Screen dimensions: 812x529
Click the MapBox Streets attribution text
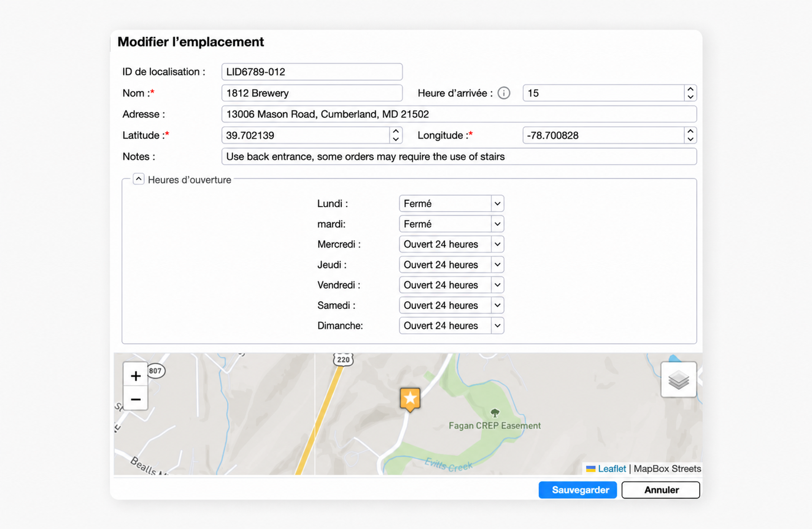[667, 469]
